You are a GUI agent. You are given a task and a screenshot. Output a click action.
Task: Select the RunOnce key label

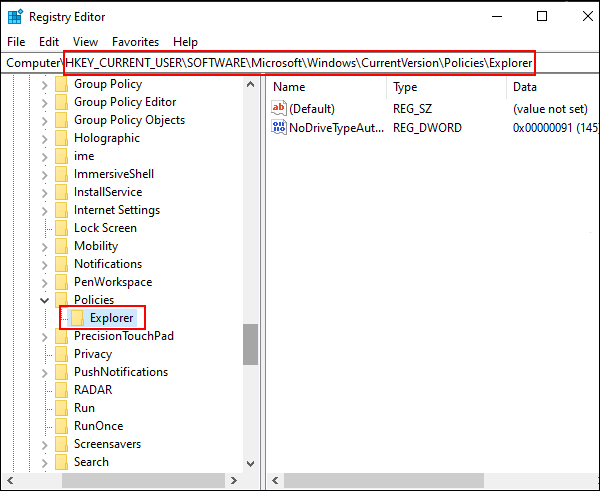coord(99,426)
